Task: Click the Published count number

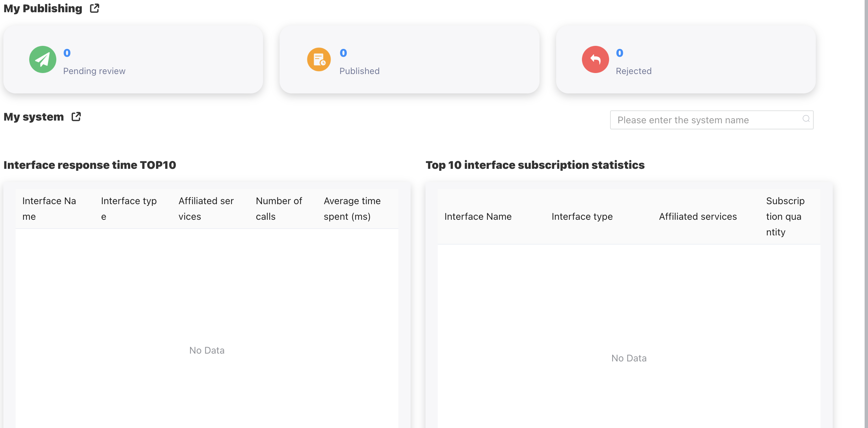Action: pos(343,53)
